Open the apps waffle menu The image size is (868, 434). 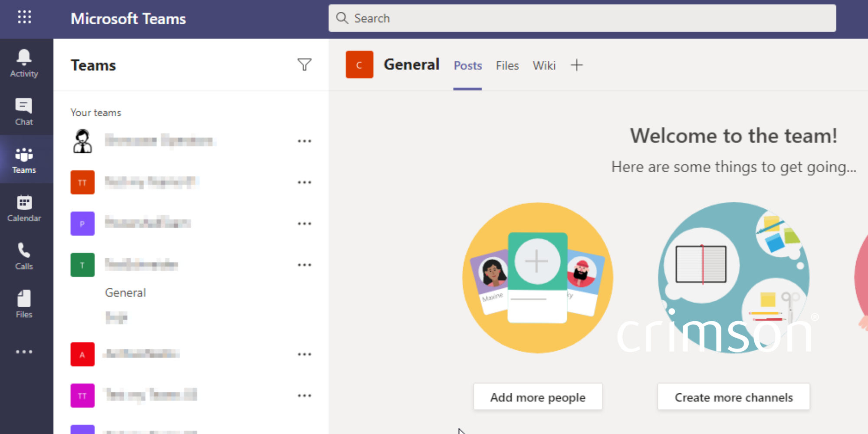point(24,17)
